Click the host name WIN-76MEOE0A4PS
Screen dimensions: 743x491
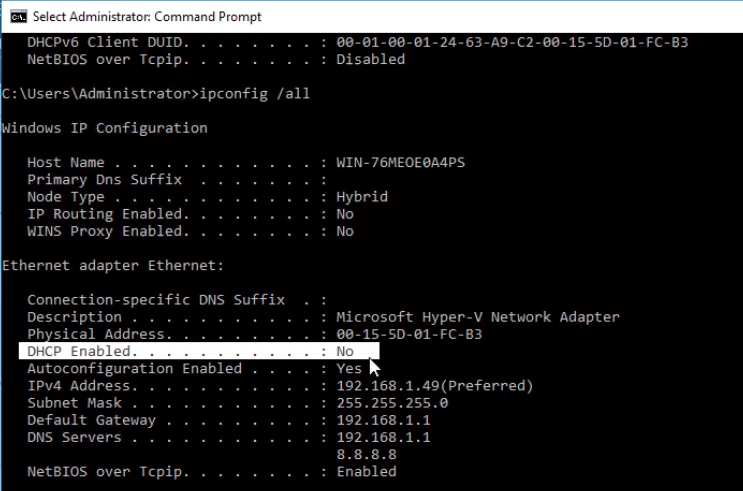coord(401,162)
